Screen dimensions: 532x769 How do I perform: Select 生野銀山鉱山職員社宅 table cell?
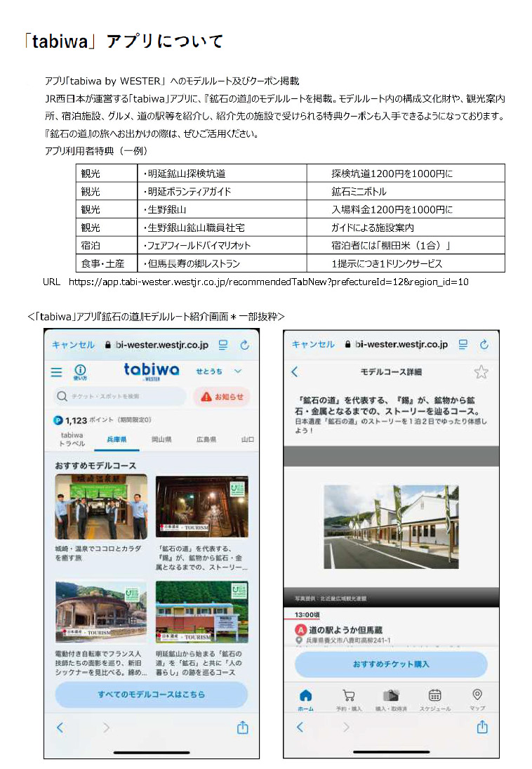(x=222, y=228)
